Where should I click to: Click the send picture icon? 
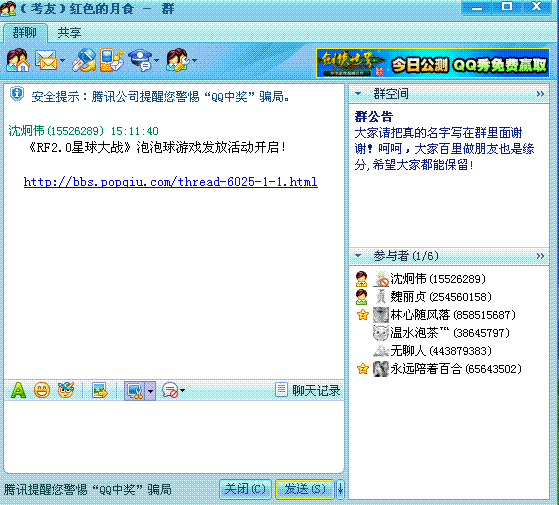pos(100,390)
